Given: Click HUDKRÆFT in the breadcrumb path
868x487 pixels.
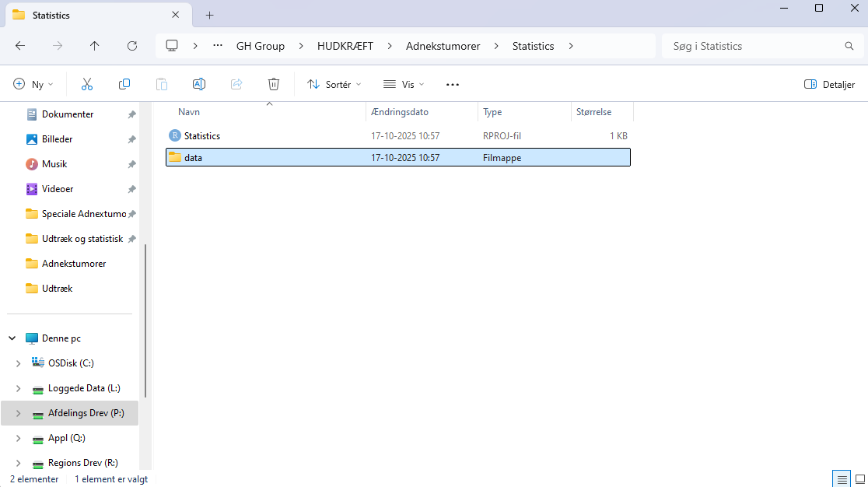Looking at the screenshot, I should 345,46.
